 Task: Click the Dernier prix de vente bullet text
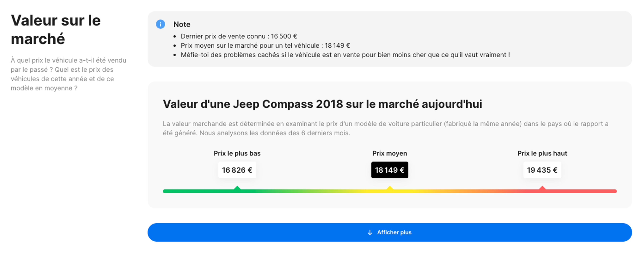239,36
